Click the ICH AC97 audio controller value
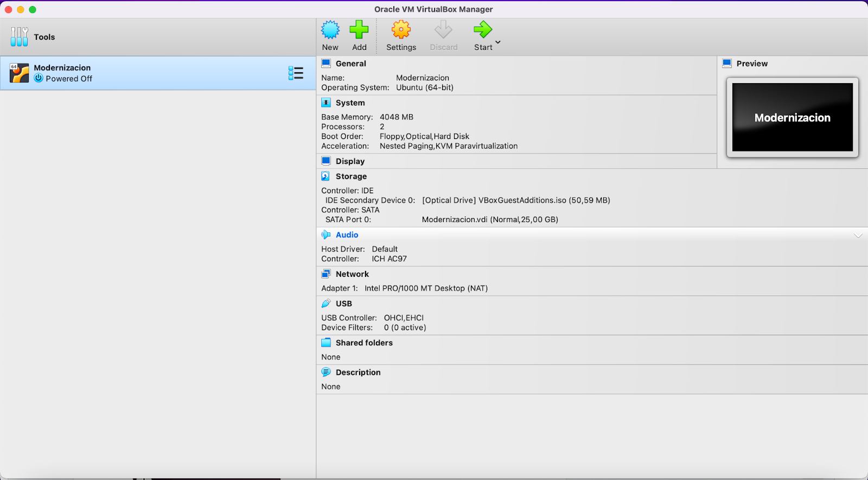This screenshot has height=480, width=868. 389,259
